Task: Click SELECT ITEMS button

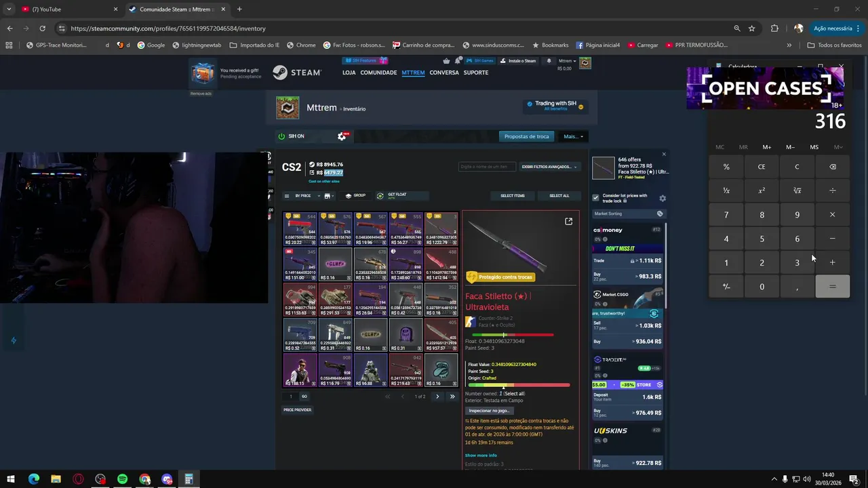Action: click(x=513, y=196)
